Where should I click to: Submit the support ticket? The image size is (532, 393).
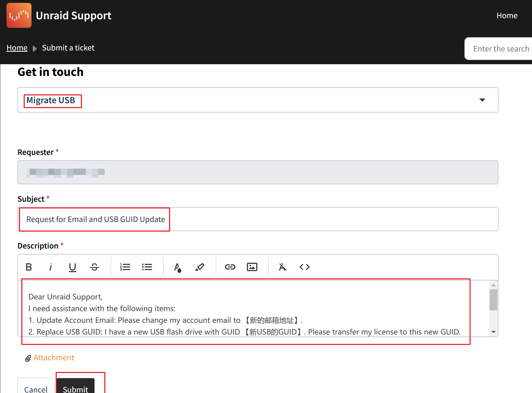(75, 386)
